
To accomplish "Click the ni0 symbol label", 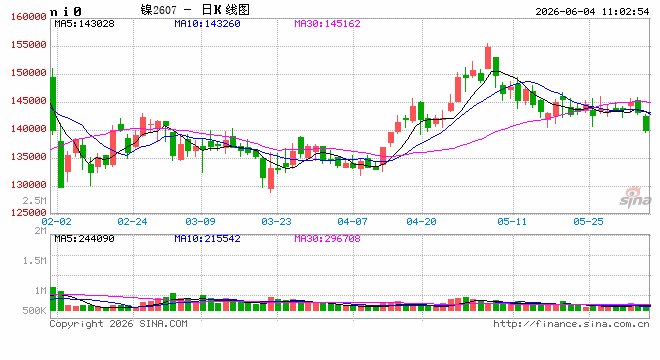I will [66, 11].
